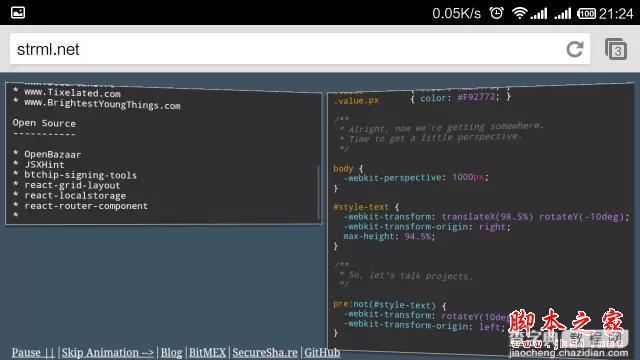This screenshot has height=360, width=640.
Task: Click the clock time in status bar
Action: coord(616,13)
